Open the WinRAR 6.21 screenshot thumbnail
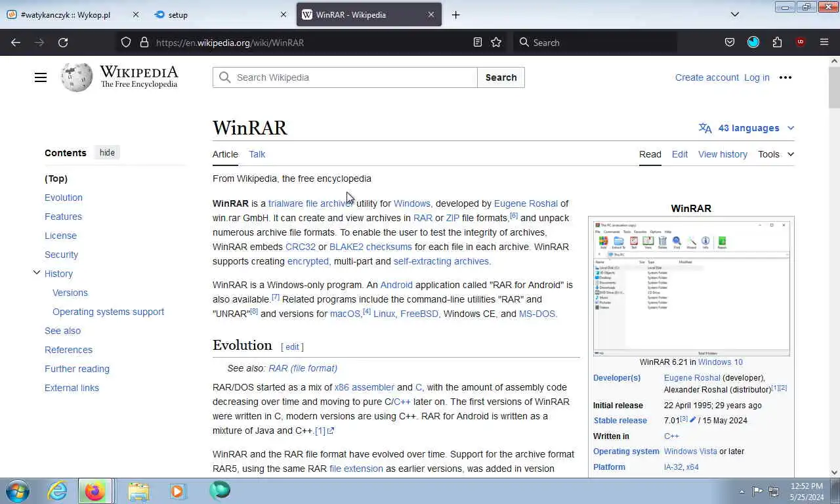 pos(691,289)
